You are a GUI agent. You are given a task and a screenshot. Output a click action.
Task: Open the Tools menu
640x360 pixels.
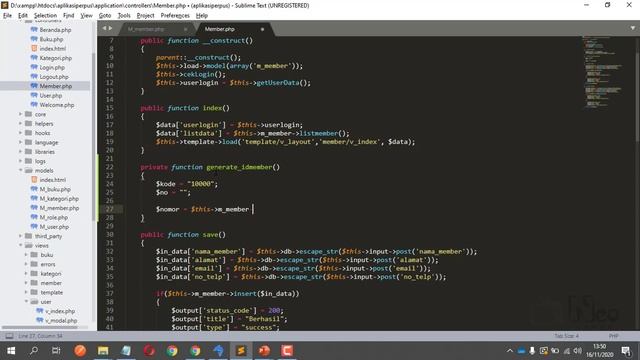point(124,16)
